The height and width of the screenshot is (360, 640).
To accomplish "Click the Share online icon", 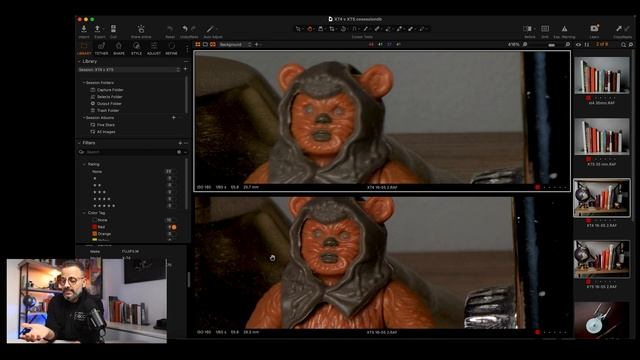I will [141, 29].
